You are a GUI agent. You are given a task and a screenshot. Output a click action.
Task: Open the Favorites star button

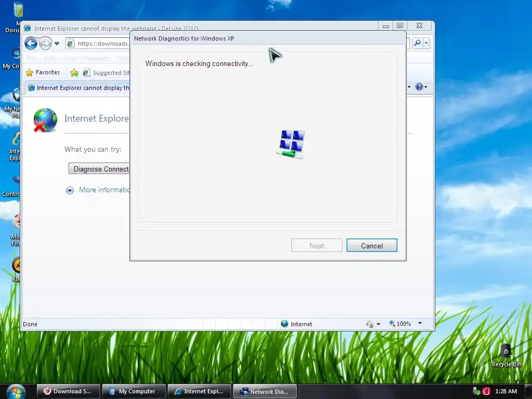[x=43, y=72]
